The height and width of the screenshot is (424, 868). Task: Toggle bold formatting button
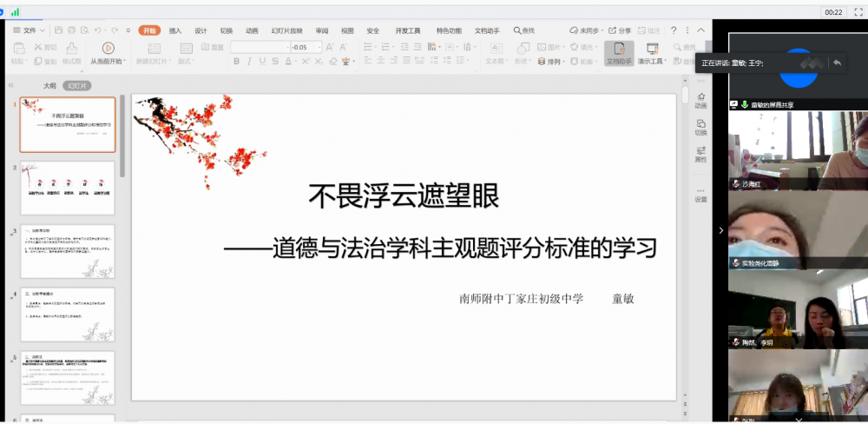click(x=236, y=62)
